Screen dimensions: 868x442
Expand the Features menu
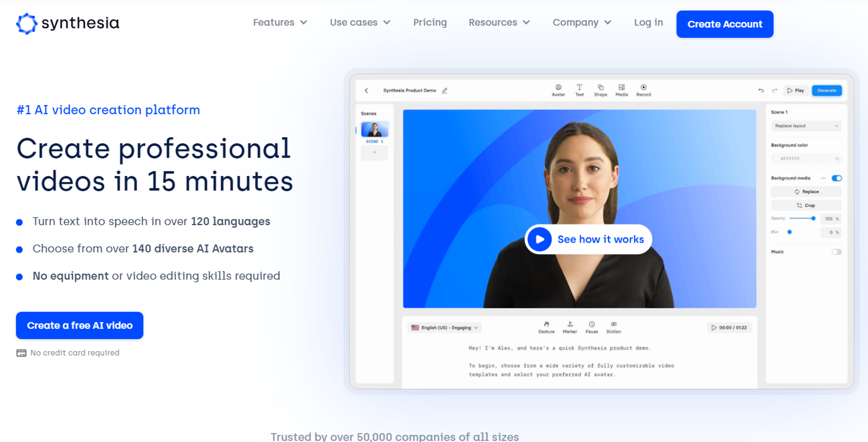tap(280, 23)
